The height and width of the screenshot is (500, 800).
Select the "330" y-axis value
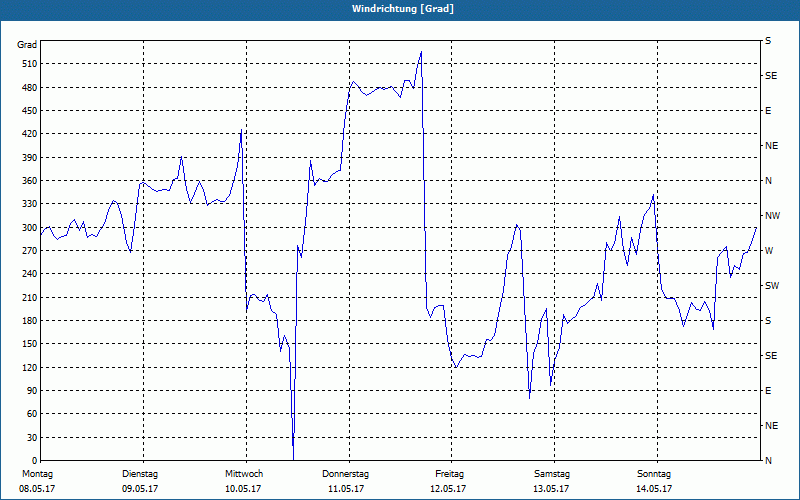(x=30, y=204)
